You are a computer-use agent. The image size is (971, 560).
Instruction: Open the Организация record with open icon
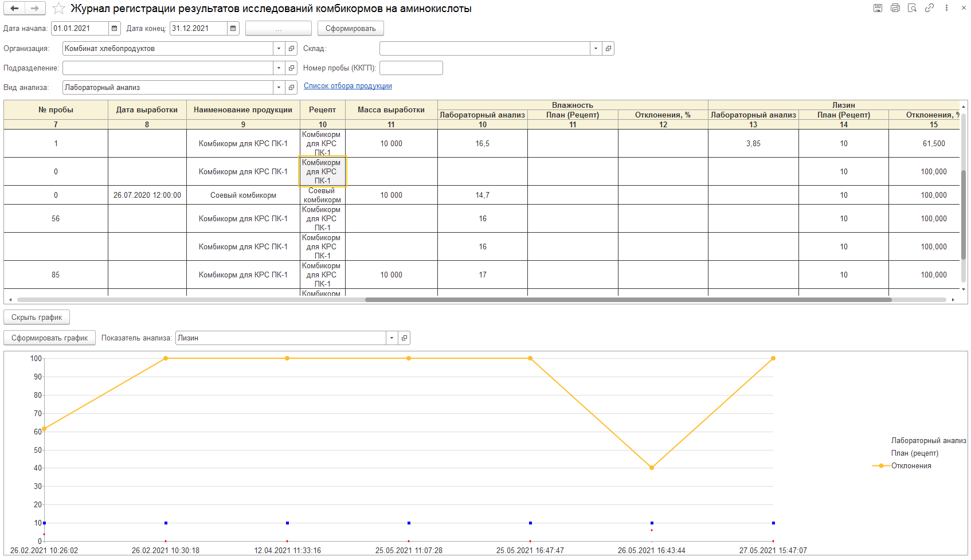pyautogui.click(x=291, y=49)
